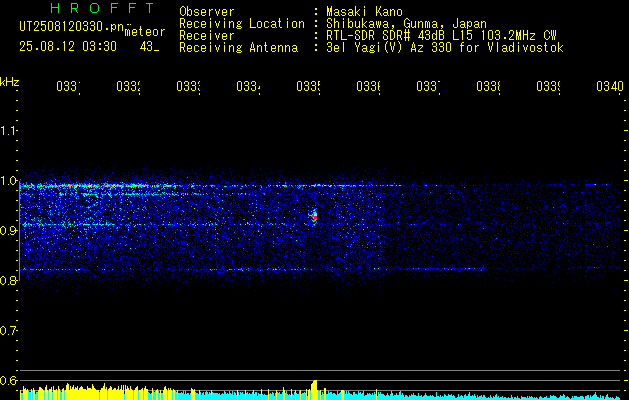Click the 0340 time marker
Viewport: 629px width, 400px height.
[610, 86]
